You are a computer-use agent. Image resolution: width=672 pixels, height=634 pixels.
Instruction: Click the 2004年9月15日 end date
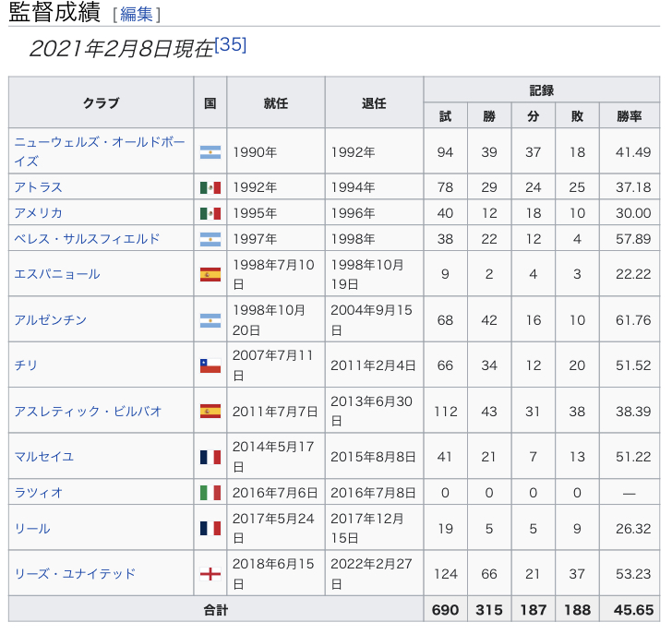(371, 320)
